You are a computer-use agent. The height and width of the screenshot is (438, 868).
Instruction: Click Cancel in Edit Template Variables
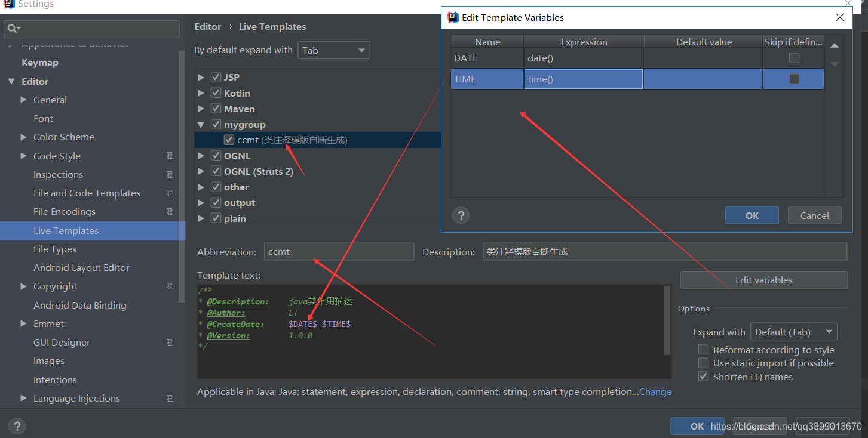tap(815, 215)
